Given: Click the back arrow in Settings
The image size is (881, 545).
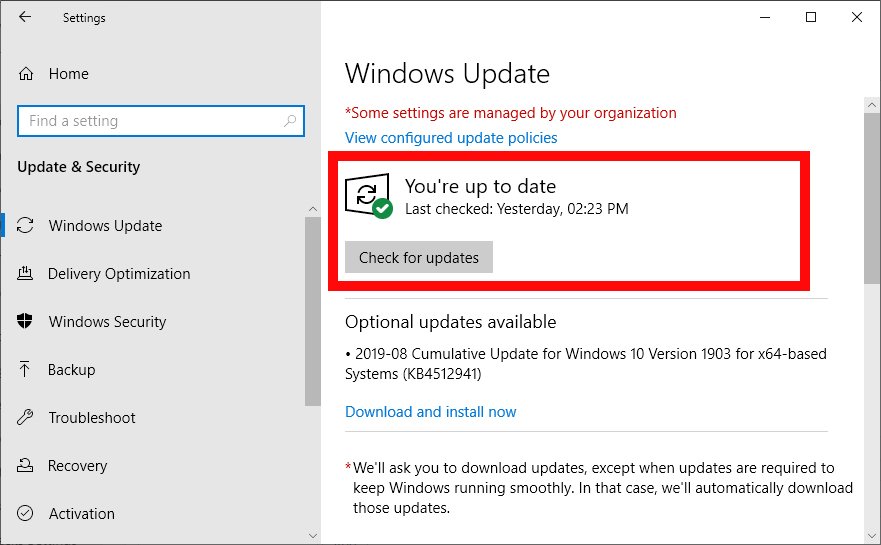Looking at the screenshot, I should (x=25, y=18).
